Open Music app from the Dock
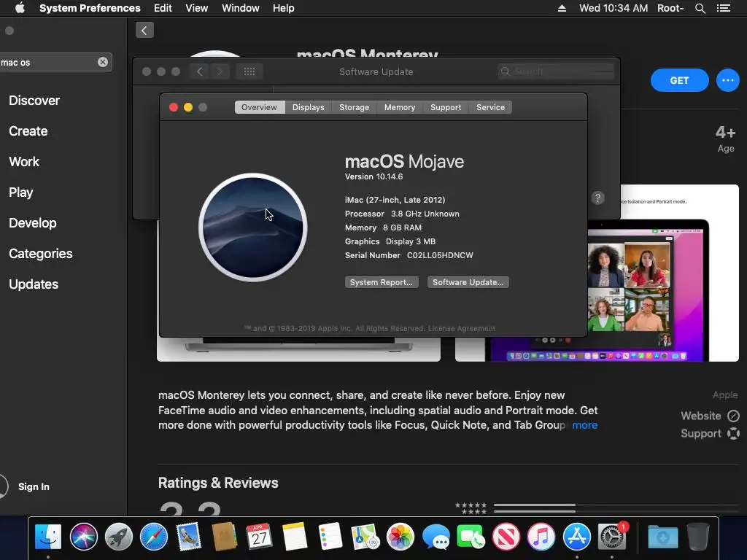Screen dimensions: 747x560 (x=541, y=537)
